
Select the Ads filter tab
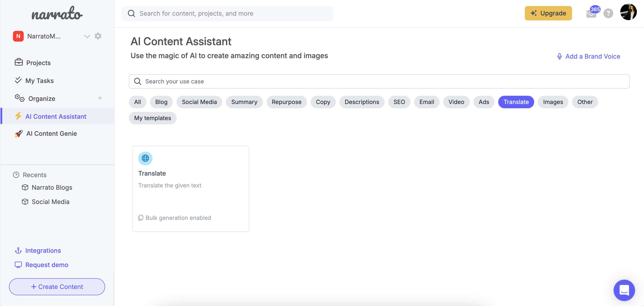(484, 102)
